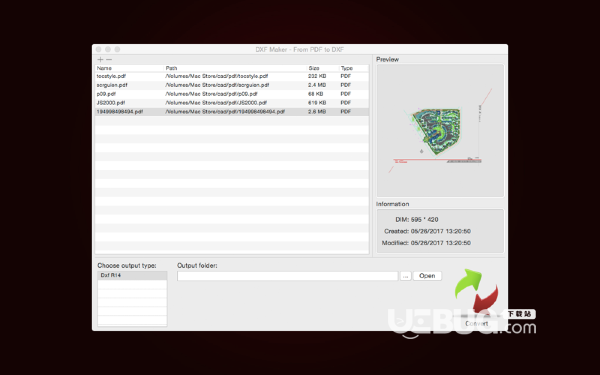Click the Convert label button

(476, 324)
